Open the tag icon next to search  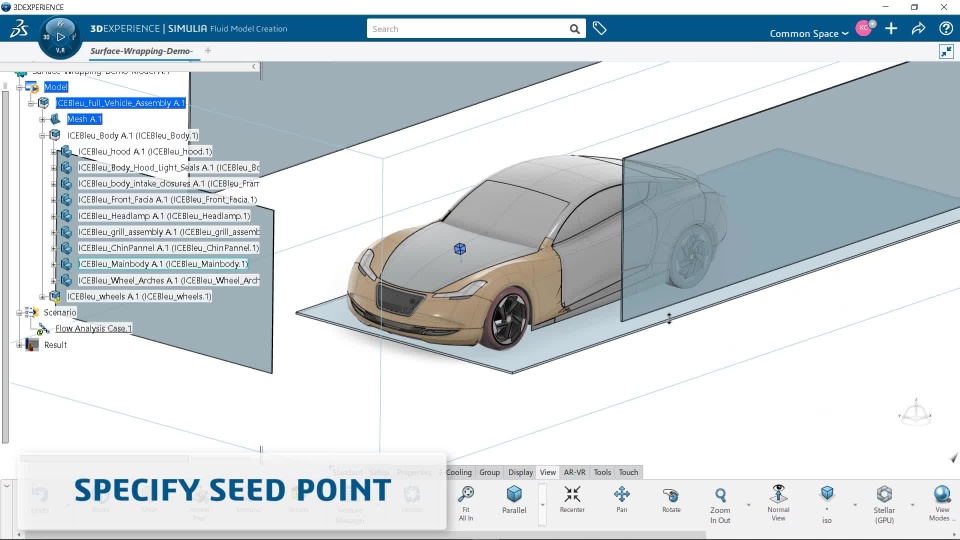tap(599, 28)
